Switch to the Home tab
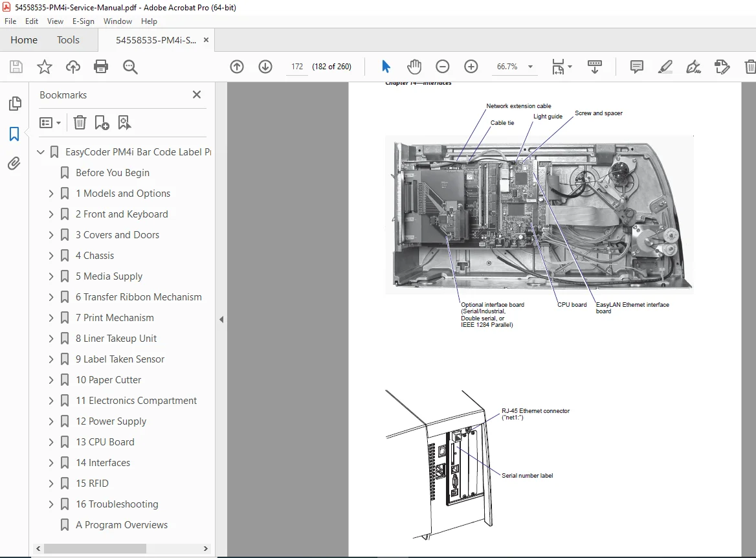Viewport: 756px width, 558px height. click(24, 40)
